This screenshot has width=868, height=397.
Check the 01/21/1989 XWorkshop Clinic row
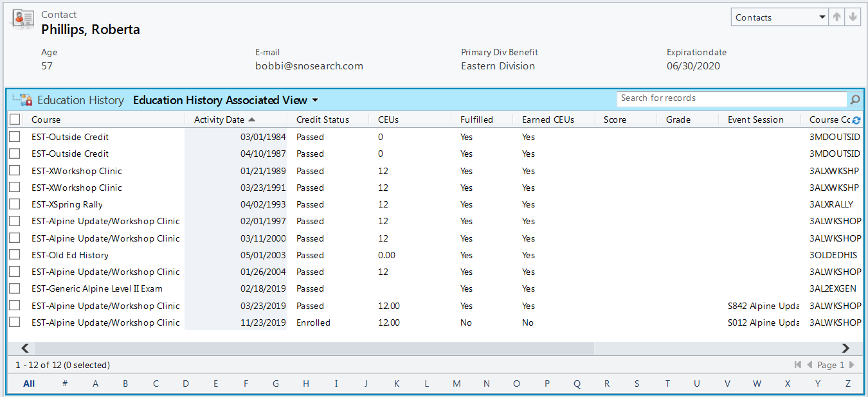coord(15,171)
